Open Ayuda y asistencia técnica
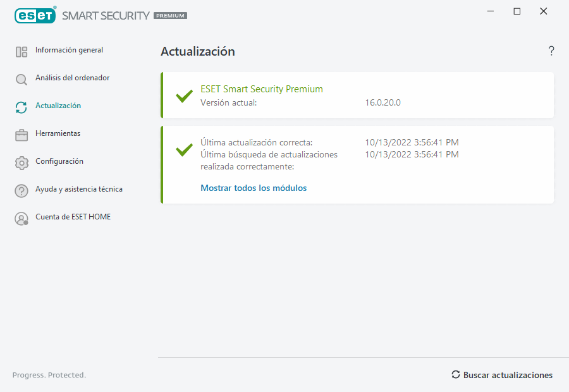Image resolution: width=569 pixels, height=392 pixels. click(x=79, y=189)
